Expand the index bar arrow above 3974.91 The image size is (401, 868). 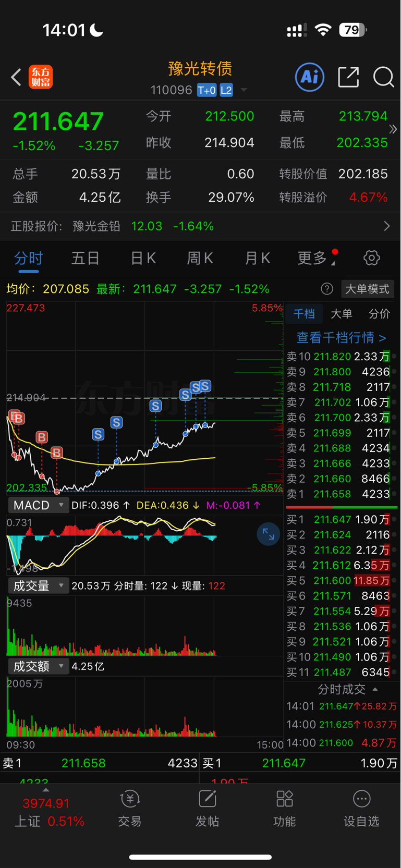pos(46,790)
